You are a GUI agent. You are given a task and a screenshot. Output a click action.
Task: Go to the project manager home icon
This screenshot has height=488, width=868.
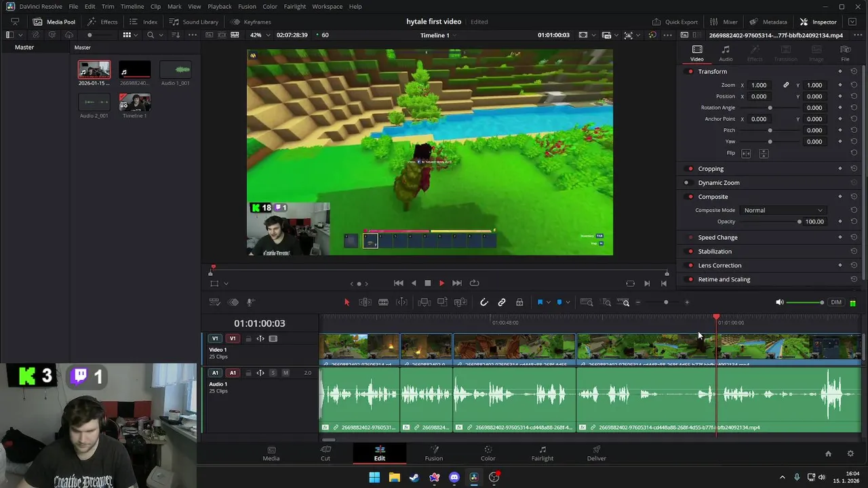pyautogui.click(x=828, y=453)
